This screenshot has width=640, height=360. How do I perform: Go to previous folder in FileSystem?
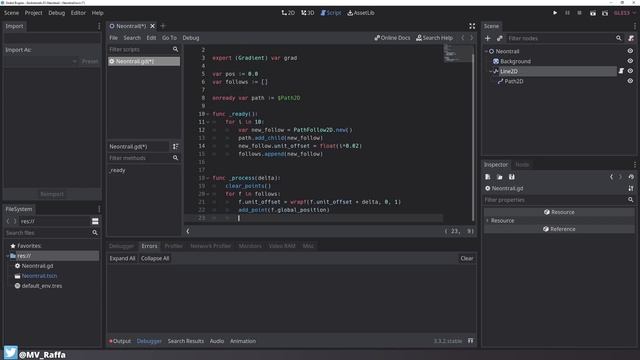point(8,221)
